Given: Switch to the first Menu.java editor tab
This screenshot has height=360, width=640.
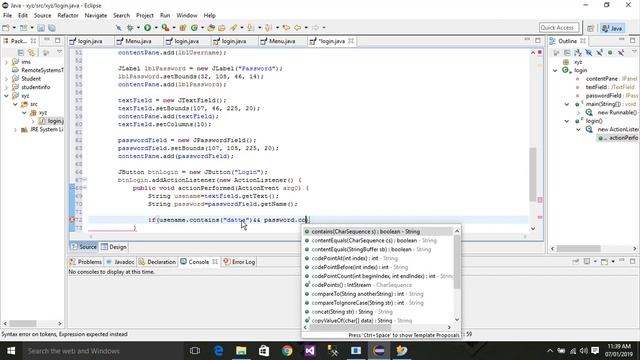Looking at the screenshot, I should click(x=139, y=41).
